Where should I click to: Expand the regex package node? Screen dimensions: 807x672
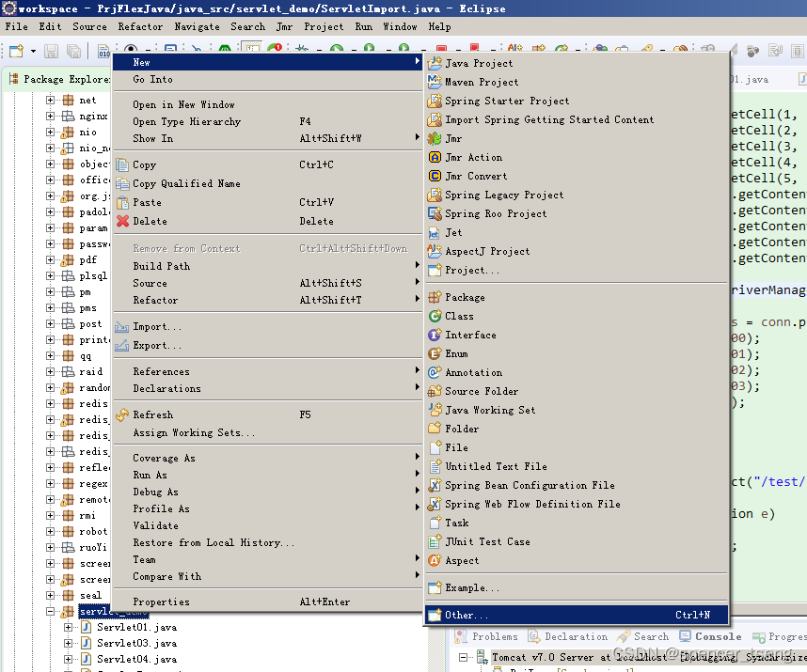[x=50, y=483]
